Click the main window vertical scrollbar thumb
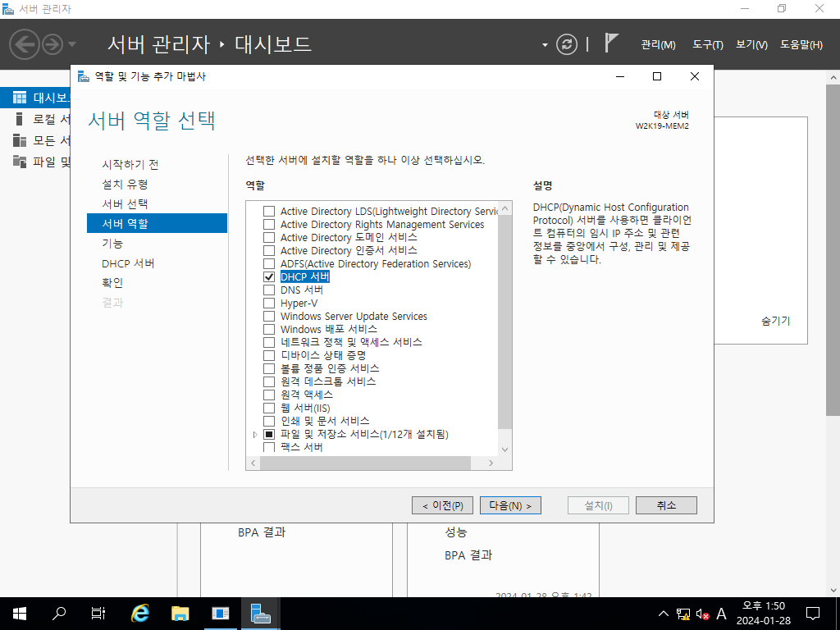This screenshot has height=630, width=840. (833, 249)
